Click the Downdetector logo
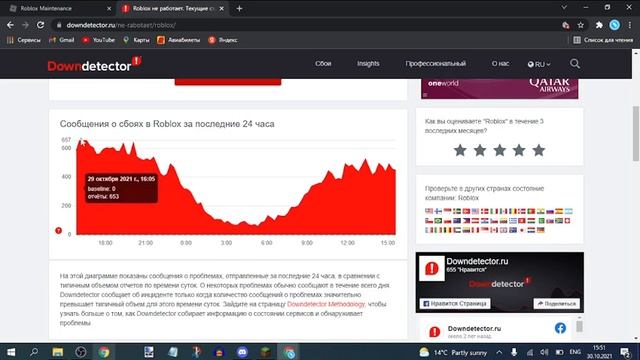 point(94,64)
